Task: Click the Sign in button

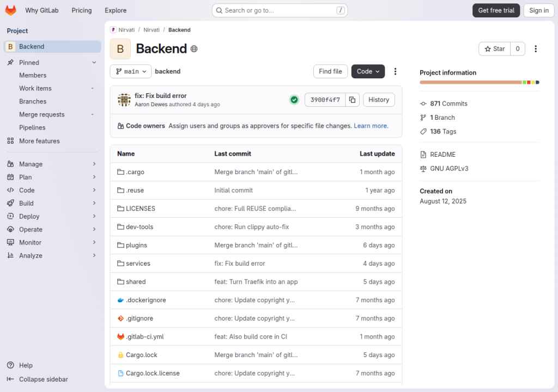Action: [539, 10]
